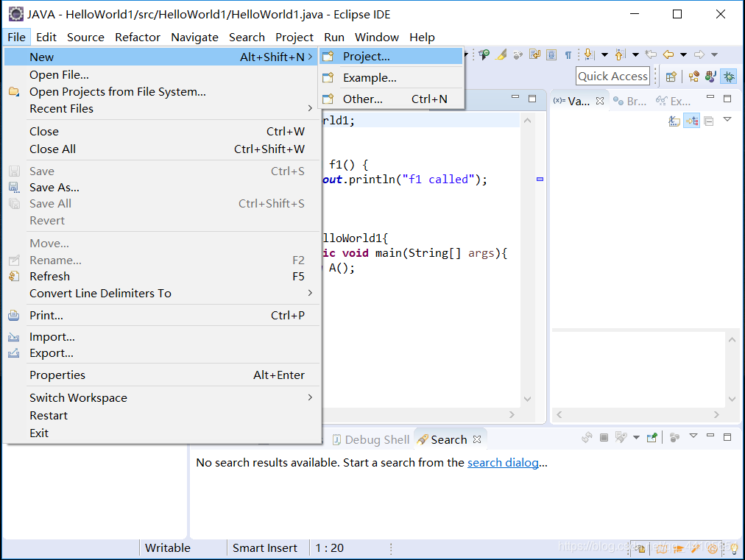Close the Search view tab
The height and width of the screenshot is (560, 745).
(477, 440)
